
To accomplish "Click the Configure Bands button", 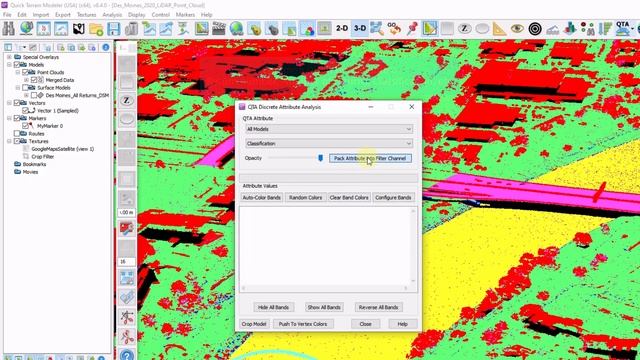I will 393,198.
